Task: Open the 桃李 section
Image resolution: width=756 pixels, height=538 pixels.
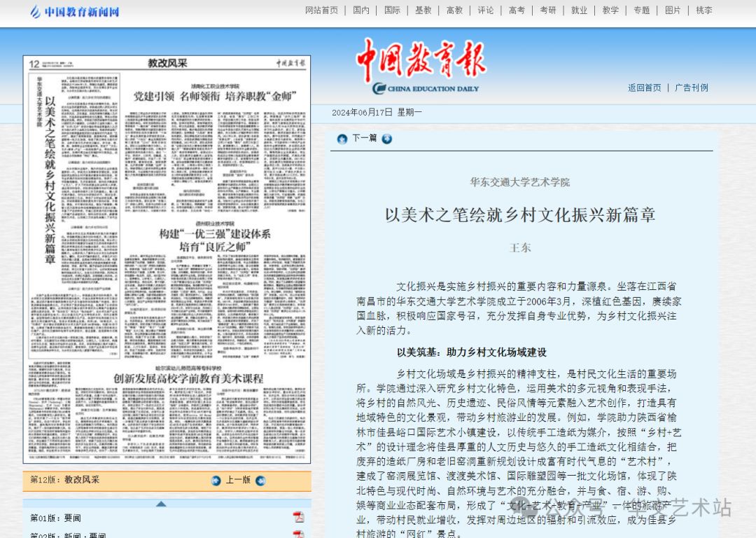Action: coord(704,10)
